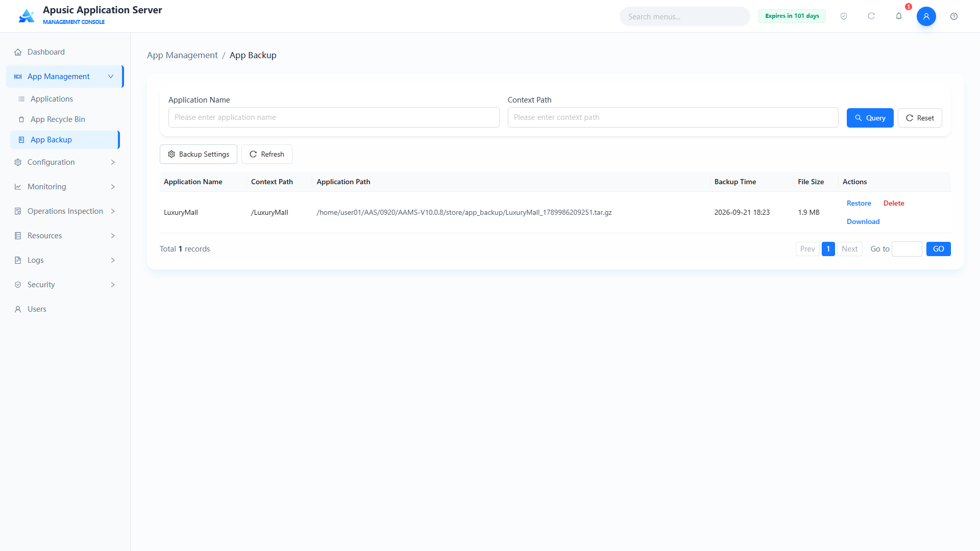Click the Monitoring chart icon in sidebar

click(18, 187)
